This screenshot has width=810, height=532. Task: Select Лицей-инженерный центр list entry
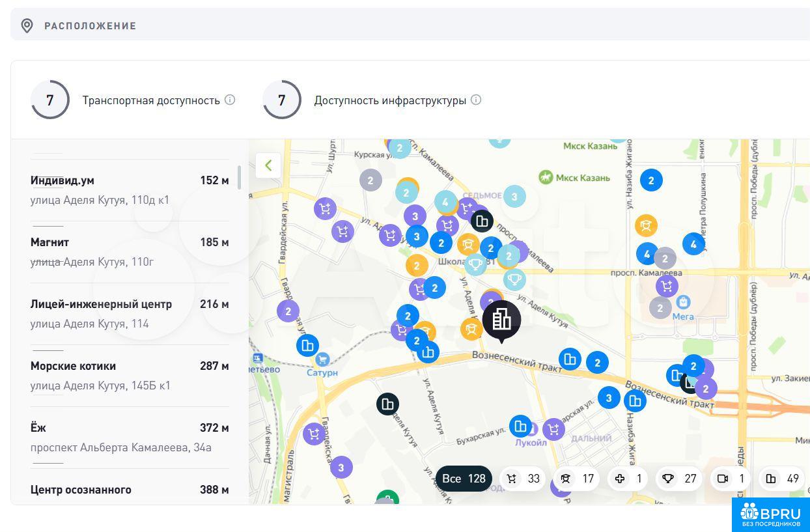point(130,314)
